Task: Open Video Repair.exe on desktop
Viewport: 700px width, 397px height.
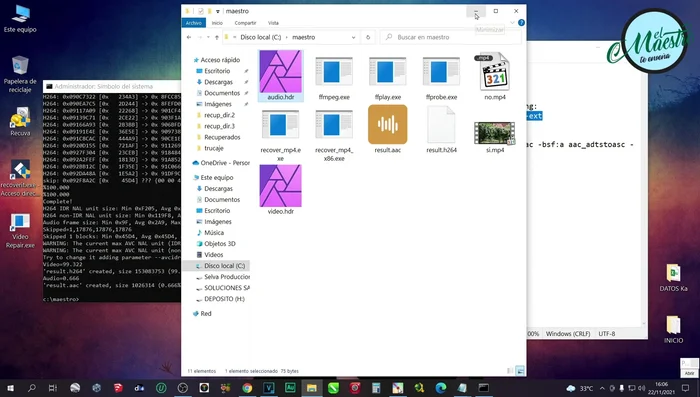Action: pos(20,231)
